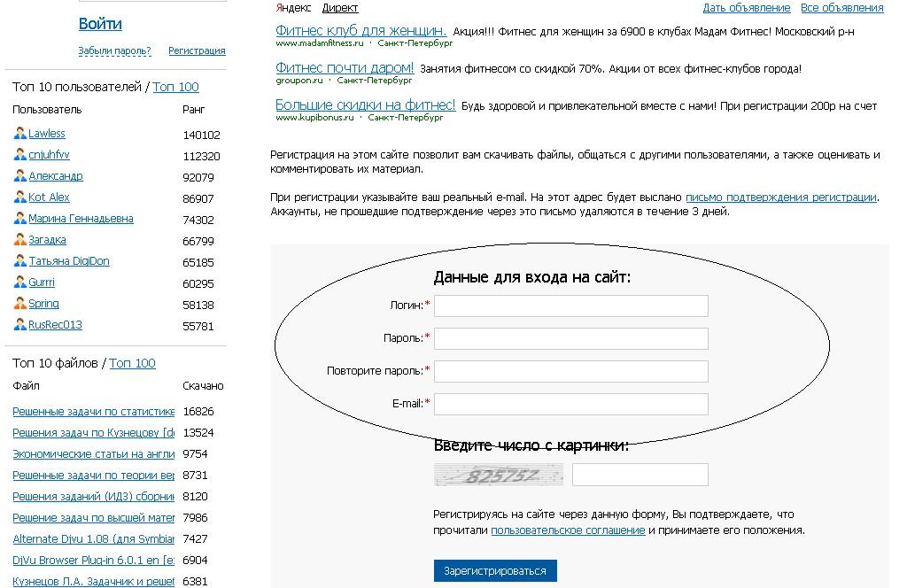
Task: Open RusRec013 user profile
Action: [x=56, y=325]
